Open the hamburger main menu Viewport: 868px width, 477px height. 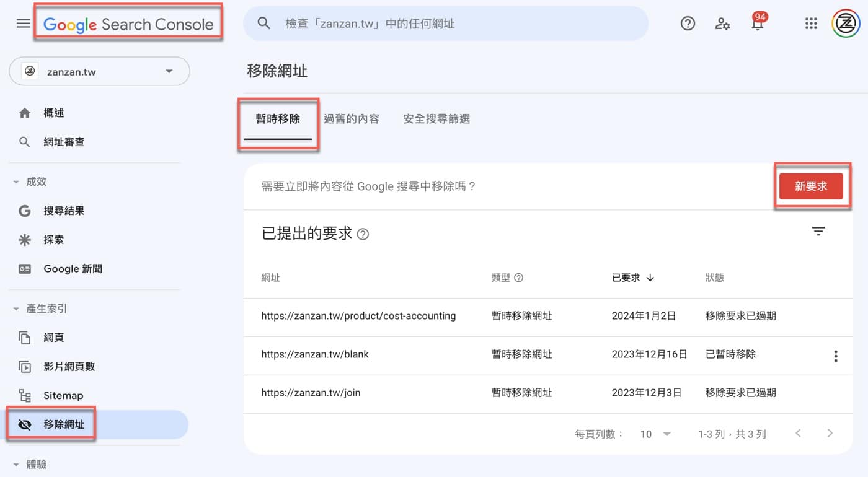click(23, 24)
